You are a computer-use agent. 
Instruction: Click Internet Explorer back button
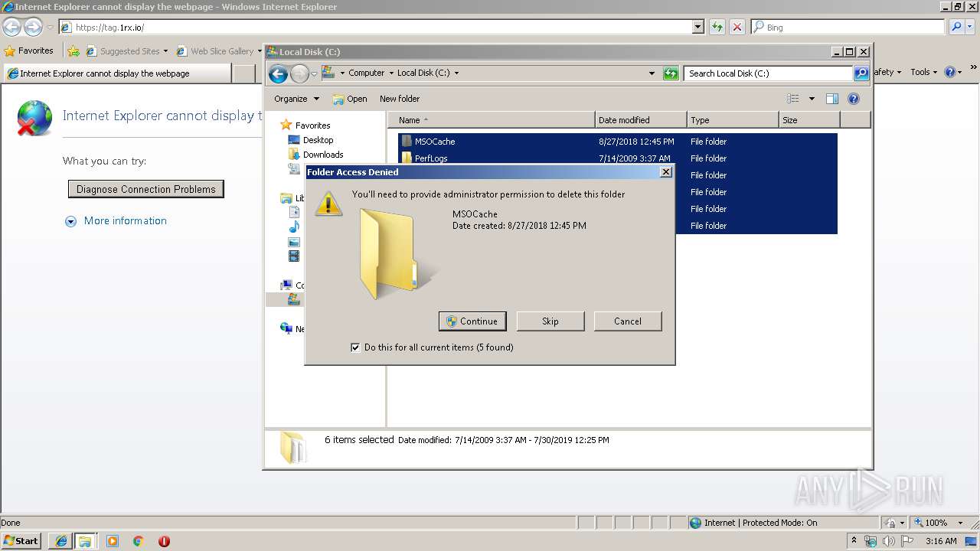tap(12, 28)
